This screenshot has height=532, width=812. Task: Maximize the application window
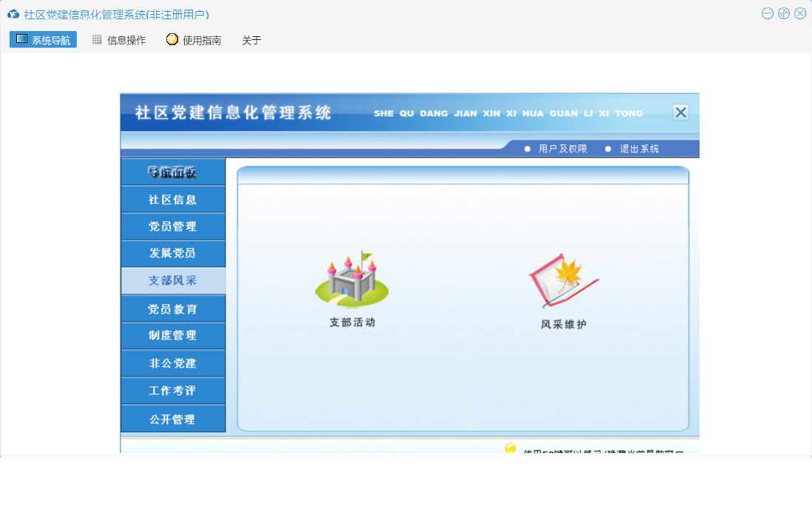click(783, 14)
